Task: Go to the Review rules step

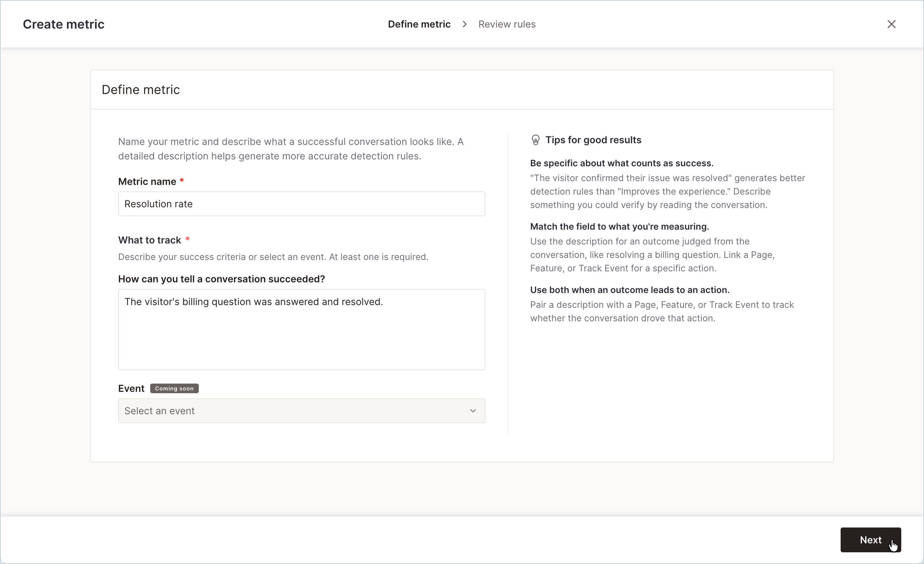Action: point(507,24)
